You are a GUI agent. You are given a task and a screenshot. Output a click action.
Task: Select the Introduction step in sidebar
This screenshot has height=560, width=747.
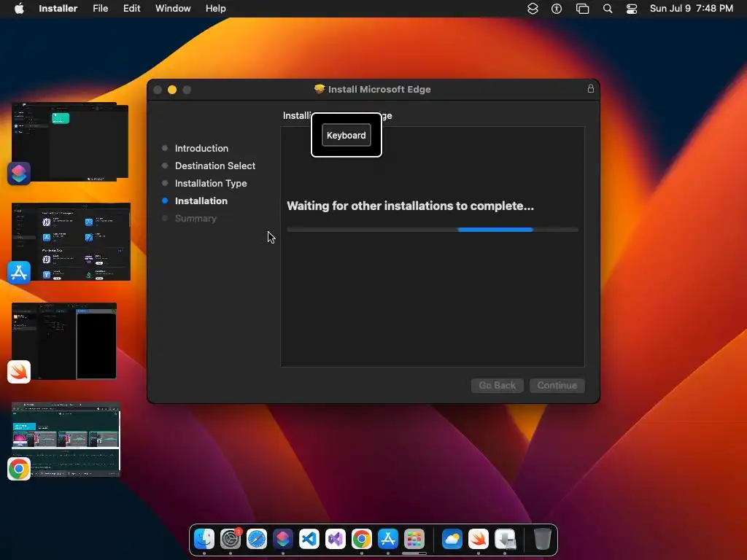coord(201,148)
